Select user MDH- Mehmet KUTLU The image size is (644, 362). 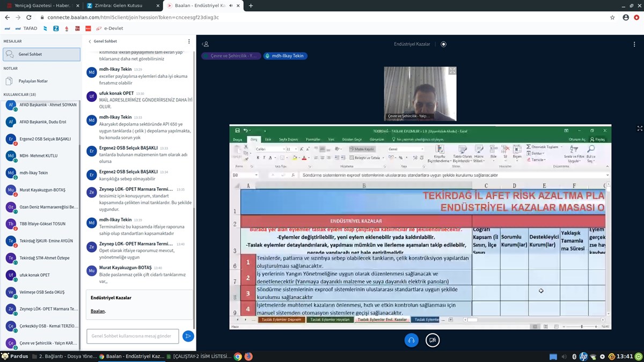click(42, 156)
